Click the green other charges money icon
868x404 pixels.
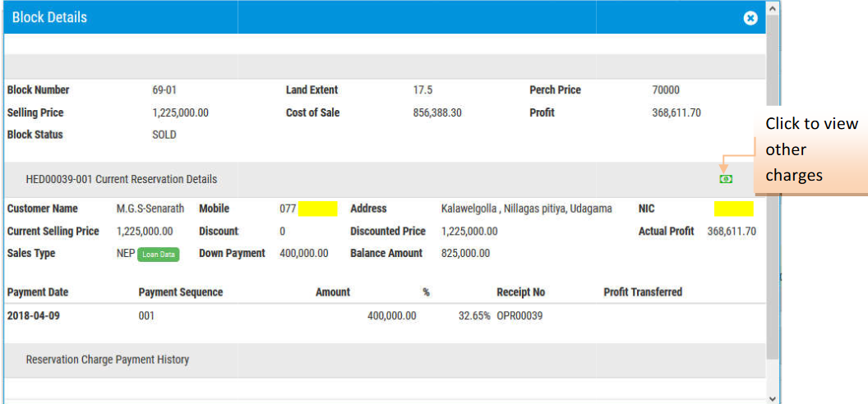tap(726, 179)
